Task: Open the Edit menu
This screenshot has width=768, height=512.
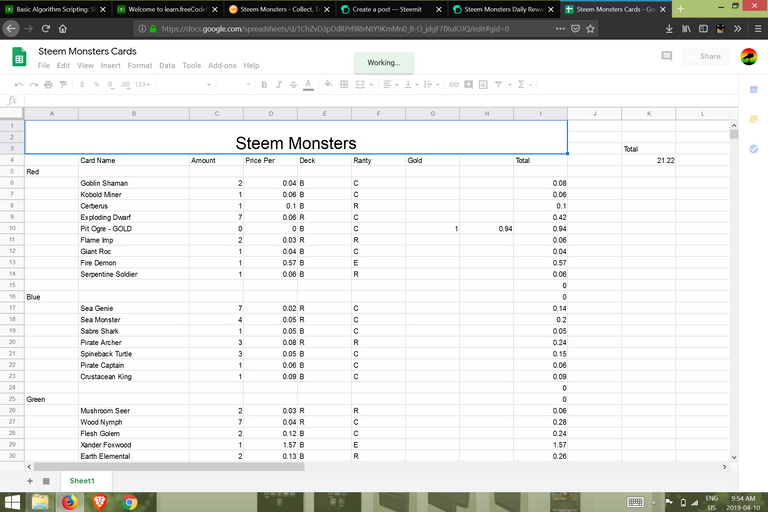Action: (x=63, y=66)
